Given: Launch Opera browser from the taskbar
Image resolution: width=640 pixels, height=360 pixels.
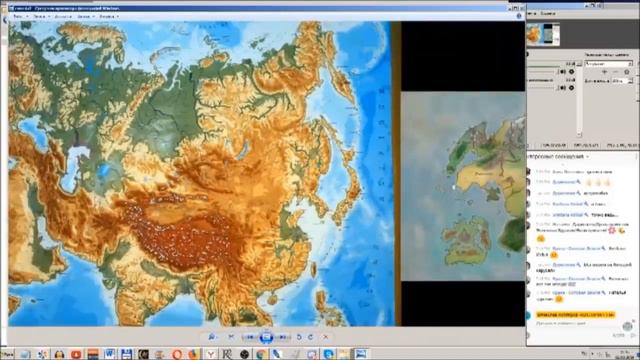Looking at the screenshot, I should click(x=177, y=354).
